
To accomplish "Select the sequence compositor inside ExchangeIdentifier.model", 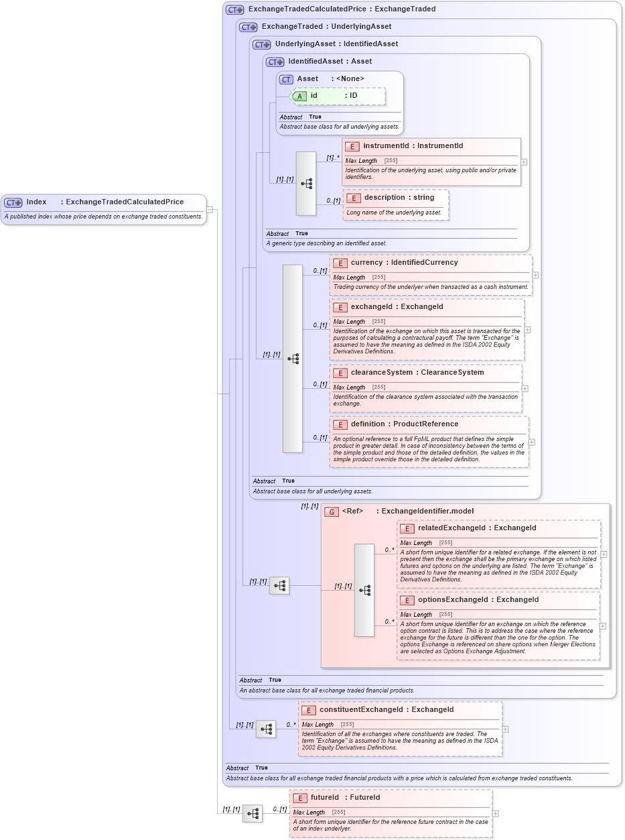I will coord(364,590).
